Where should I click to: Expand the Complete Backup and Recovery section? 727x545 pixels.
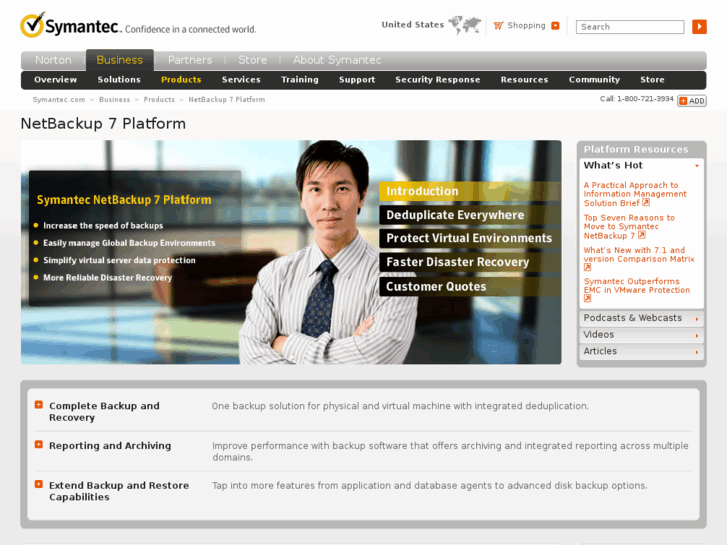(39, 405)
